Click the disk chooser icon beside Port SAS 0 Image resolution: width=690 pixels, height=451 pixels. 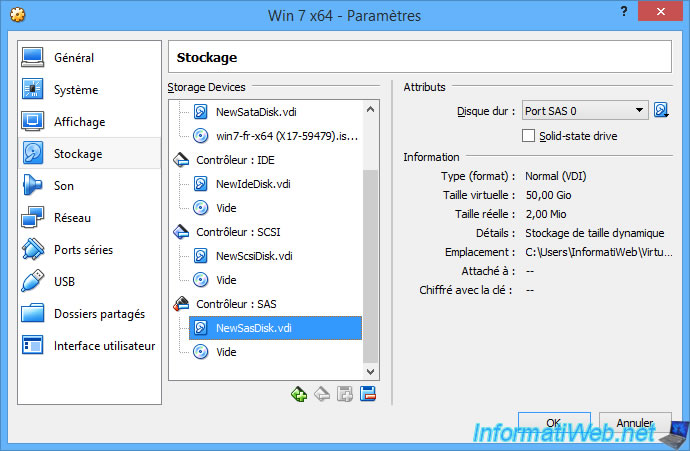click(661, 110)
